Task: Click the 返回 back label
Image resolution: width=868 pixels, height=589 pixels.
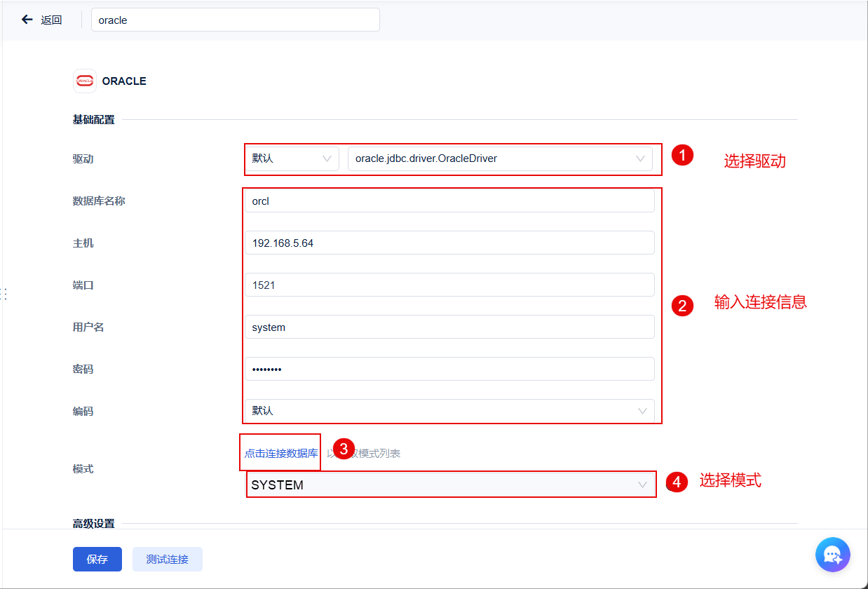Action: (x=51, y=20)
